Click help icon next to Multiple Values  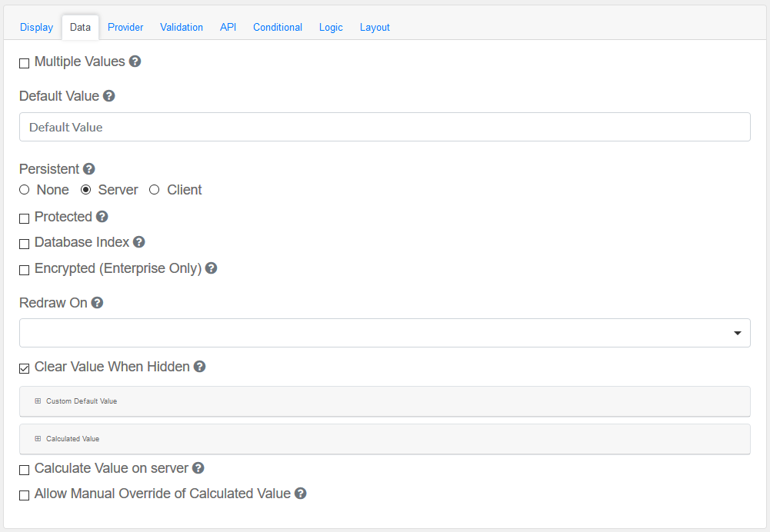point(135,62)
